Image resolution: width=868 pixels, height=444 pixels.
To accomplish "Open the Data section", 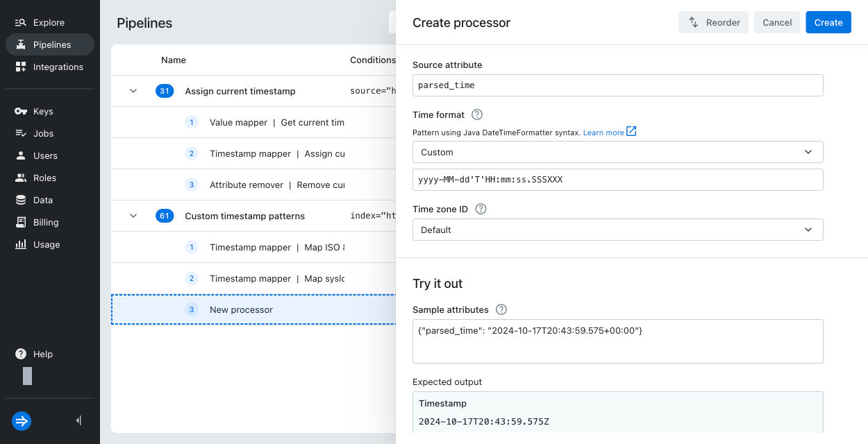I will tap(42, 200).
